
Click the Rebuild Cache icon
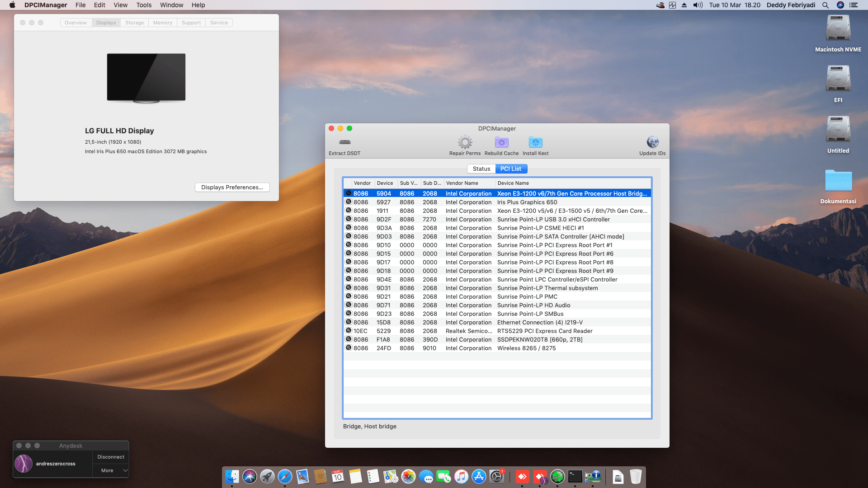click(x=501, y=142)
